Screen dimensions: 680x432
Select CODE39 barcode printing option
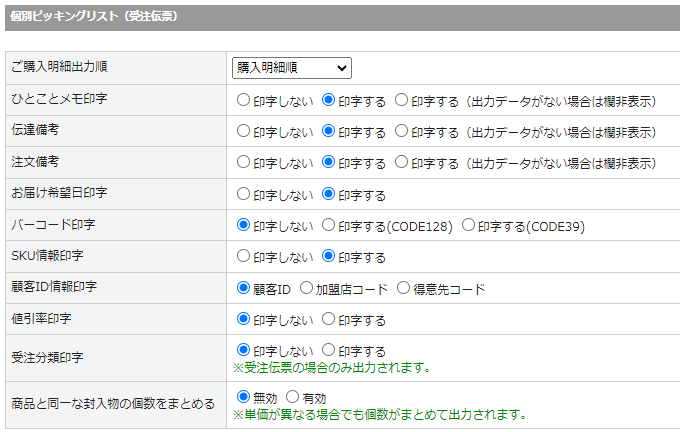[x=468, y=225]
